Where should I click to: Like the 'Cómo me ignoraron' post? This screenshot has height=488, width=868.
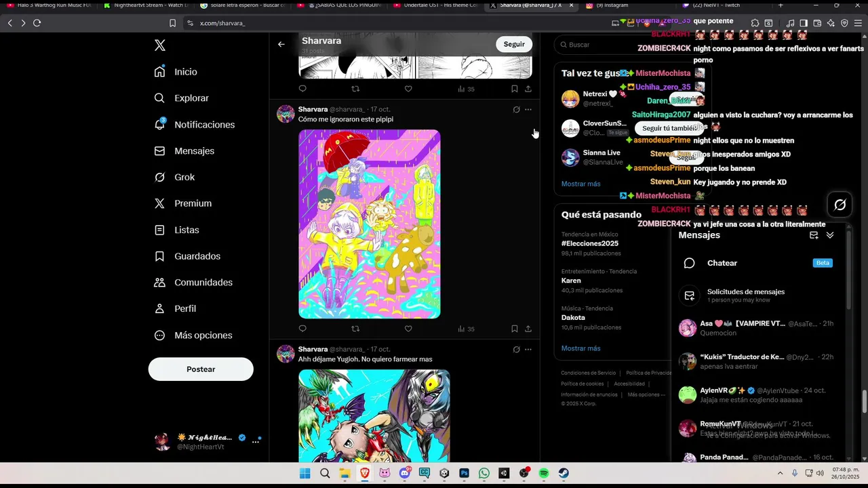coord(408,329)
